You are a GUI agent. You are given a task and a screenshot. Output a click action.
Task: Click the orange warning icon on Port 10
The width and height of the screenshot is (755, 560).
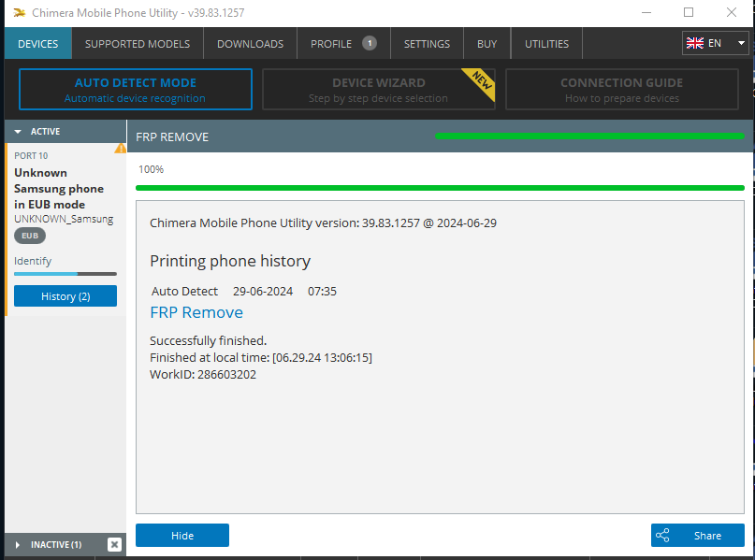[120, 149]
